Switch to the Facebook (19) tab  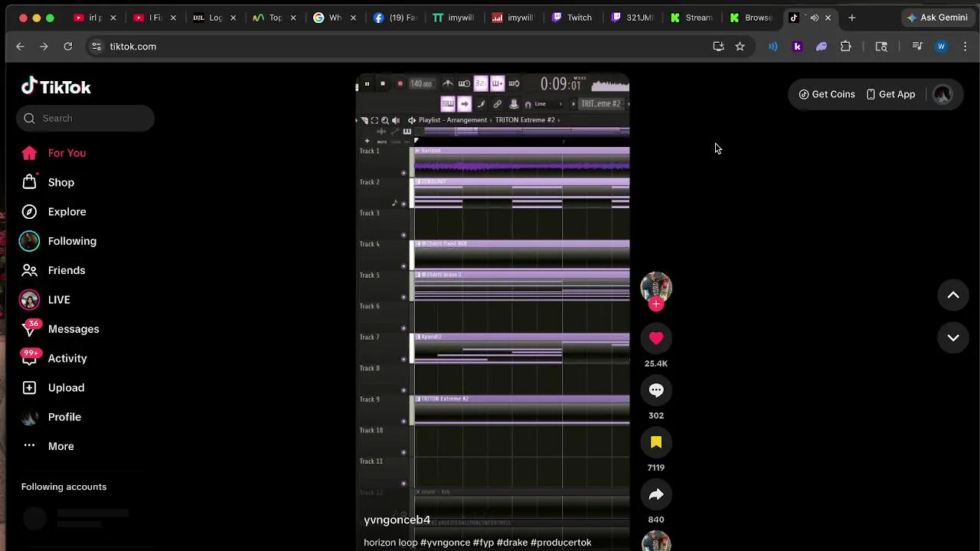[x=397, y=18]
